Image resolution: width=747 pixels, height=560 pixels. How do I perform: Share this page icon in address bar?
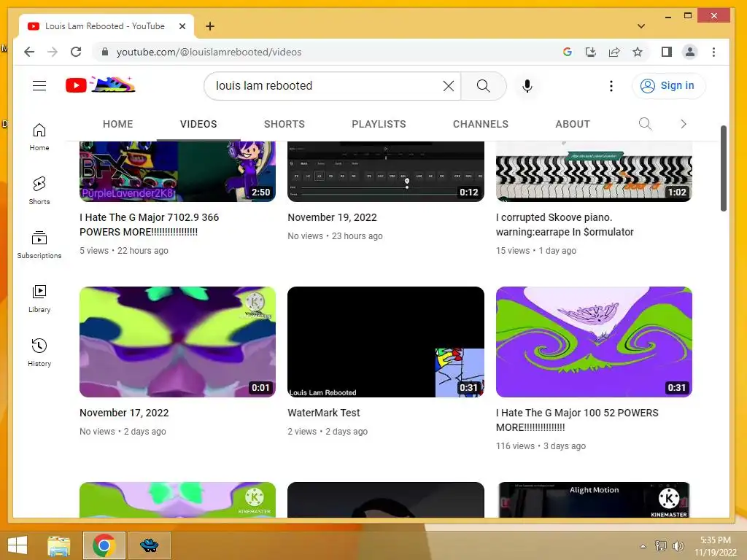tap(614, 52)
